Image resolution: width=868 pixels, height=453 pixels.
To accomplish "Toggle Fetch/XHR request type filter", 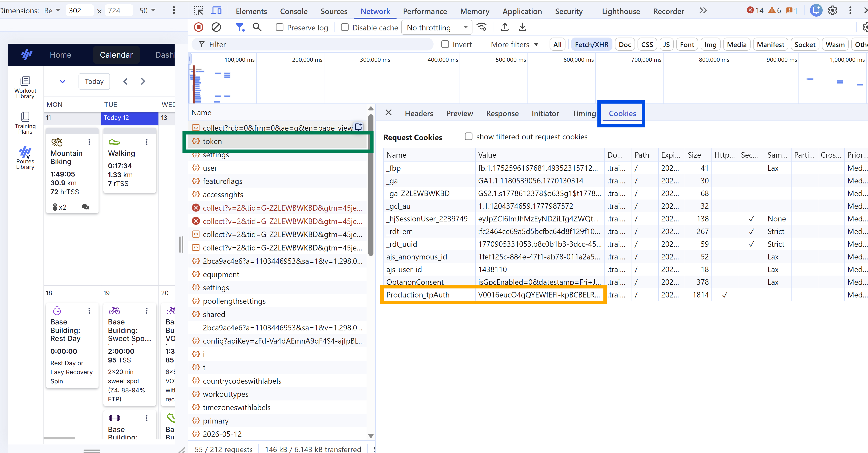I will (x=591, y=44).
